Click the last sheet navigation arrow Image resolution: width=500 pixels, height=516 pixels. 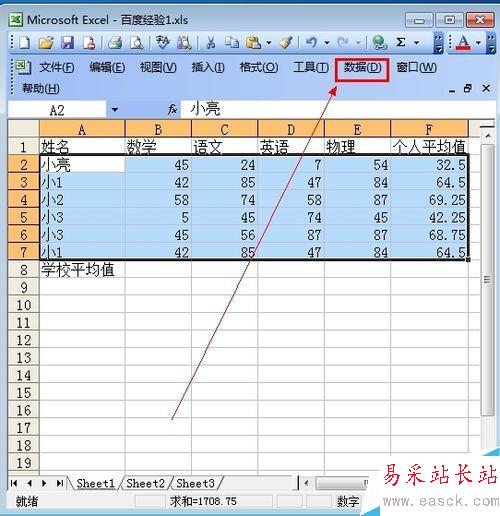click(60, 483)
